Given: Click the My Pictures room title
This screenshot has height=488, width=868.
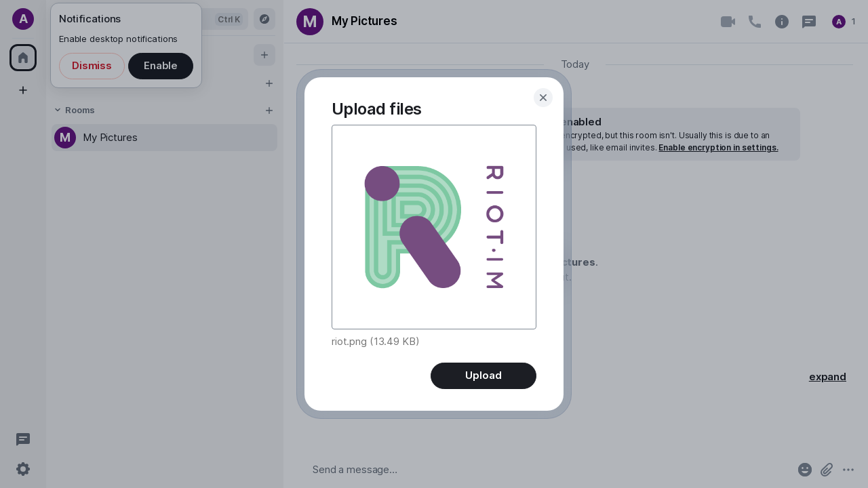Looking at the screenshot, I should (x=364, y=21).
